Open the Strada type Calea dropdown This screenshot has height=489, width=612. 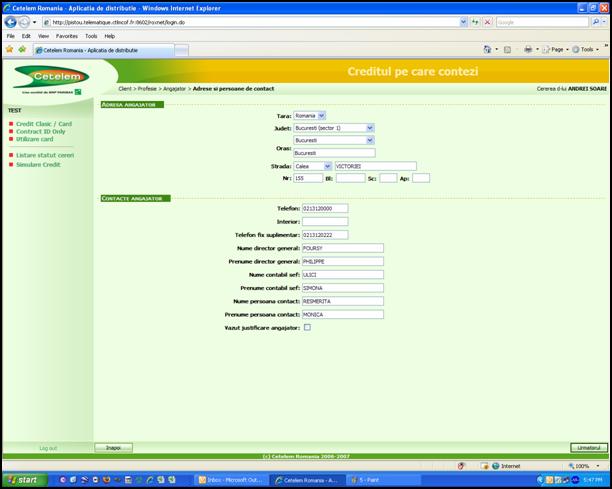[328, 166]
